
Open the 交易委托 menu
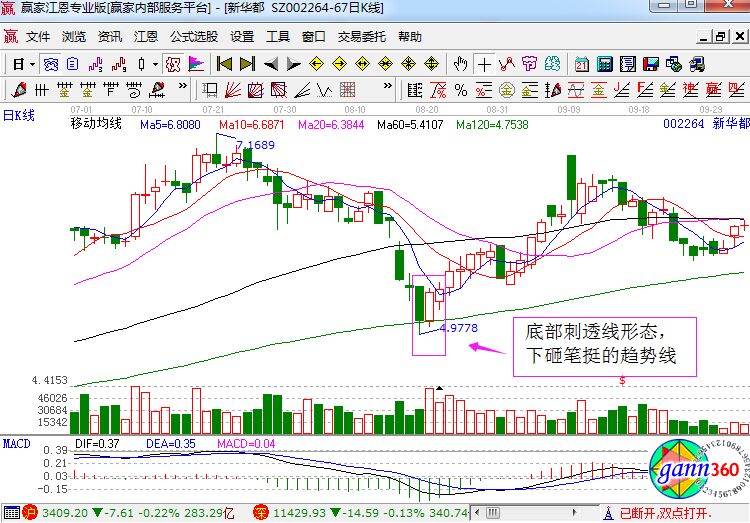pos(361,37)
